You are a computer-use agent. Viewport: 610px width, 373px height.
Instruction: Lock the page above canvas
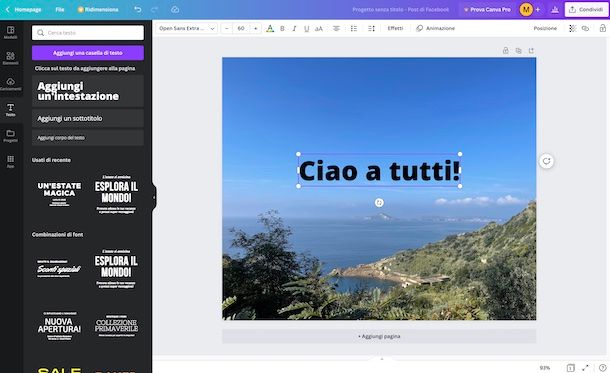click(x=505, y=51)
